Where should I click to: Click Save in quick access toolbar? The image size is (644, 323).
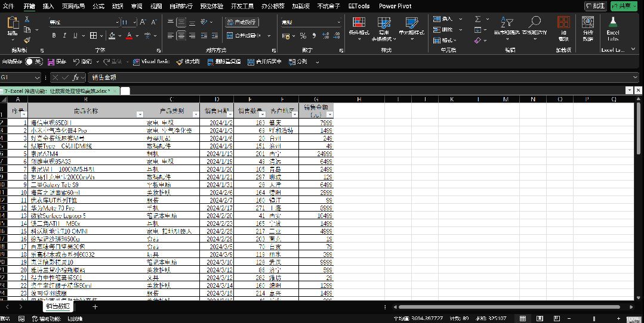(x=57, y=62)
